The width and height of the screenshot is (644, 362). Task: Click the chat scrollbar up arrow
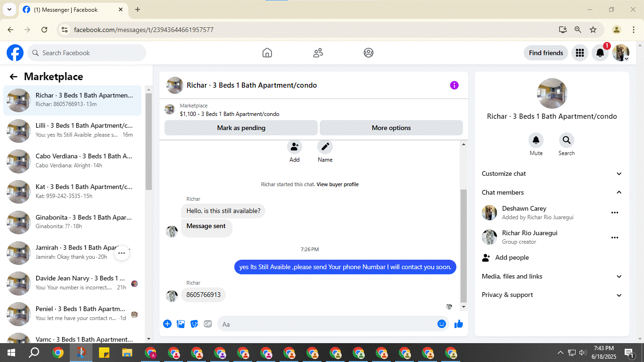click(x=463, y=144)
